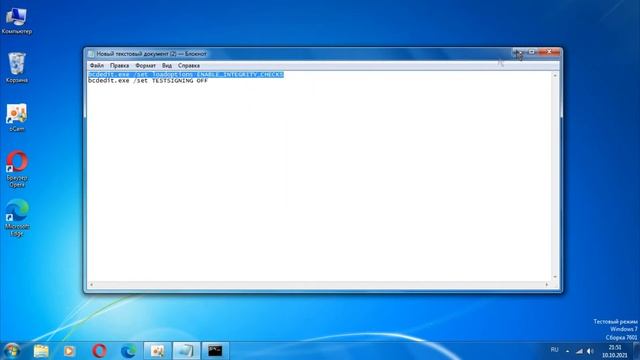Open the Правка menu
The width and height of the screenshot is (640, 360).
coord(119,65)
